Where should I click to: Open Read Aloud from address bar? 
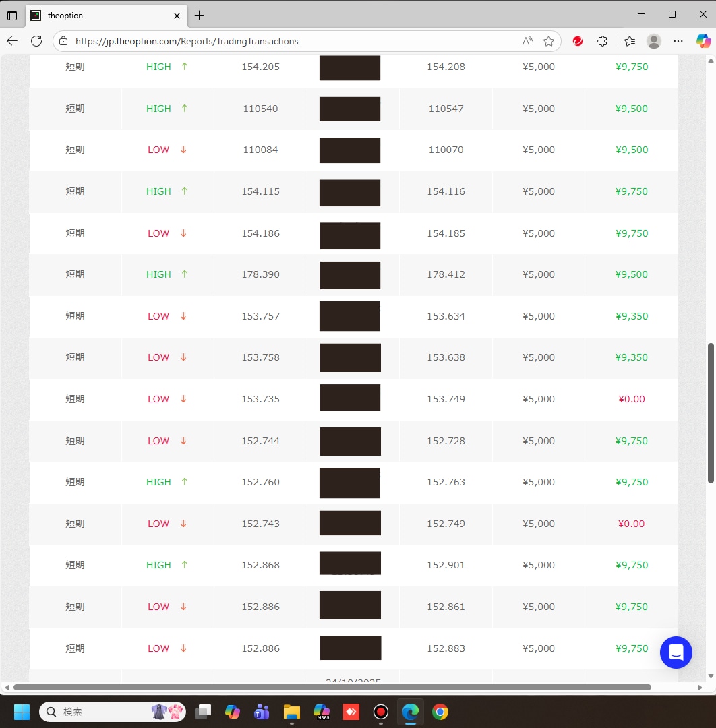click(527, 41)
